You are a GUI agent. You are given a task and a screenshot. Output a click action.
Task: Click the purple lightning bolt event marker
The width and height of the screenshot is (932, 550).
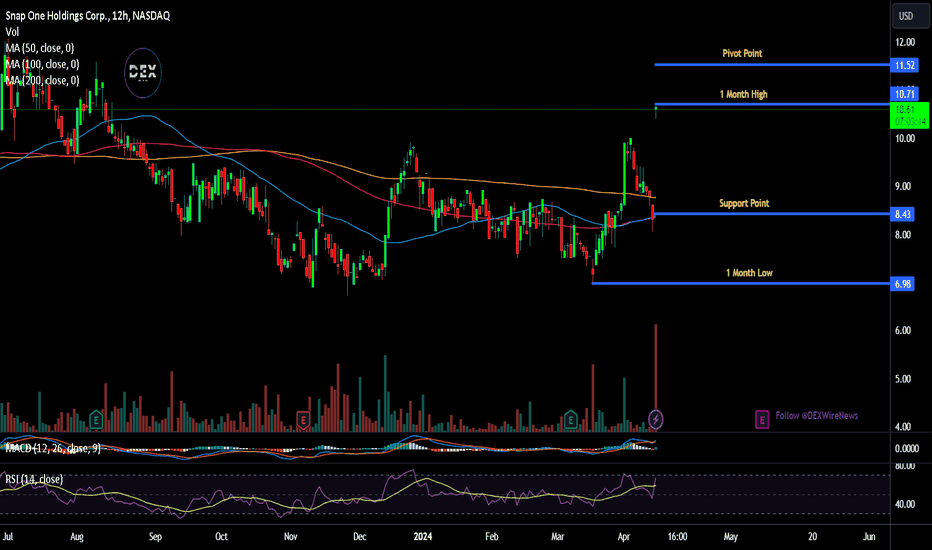(656, 419)
